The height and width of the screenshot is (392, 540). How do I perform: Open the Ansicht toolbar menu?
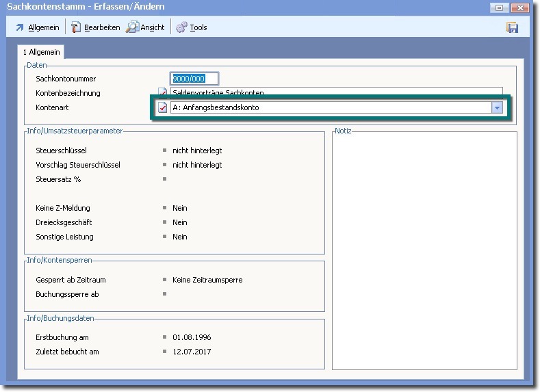point(145,27)
